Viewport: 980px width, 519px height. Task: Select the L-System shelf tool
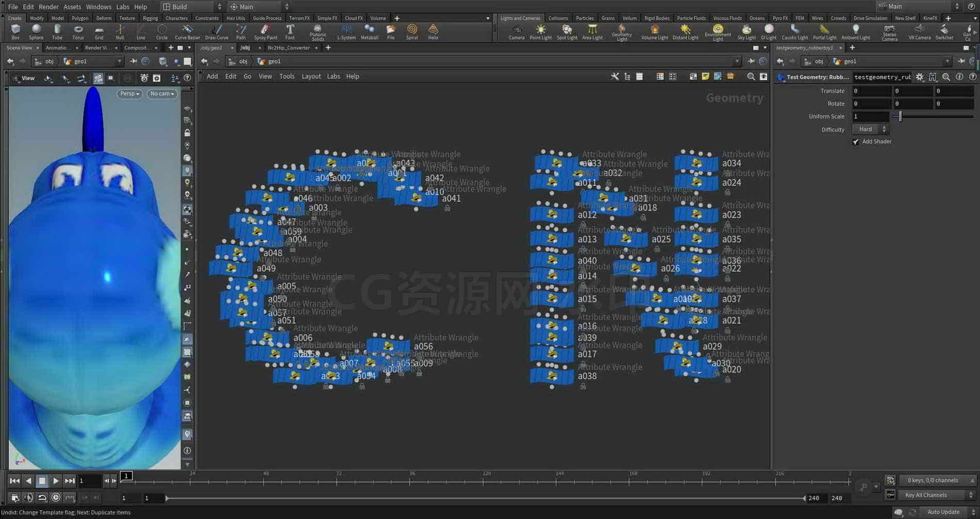click(x=346, y=31)
